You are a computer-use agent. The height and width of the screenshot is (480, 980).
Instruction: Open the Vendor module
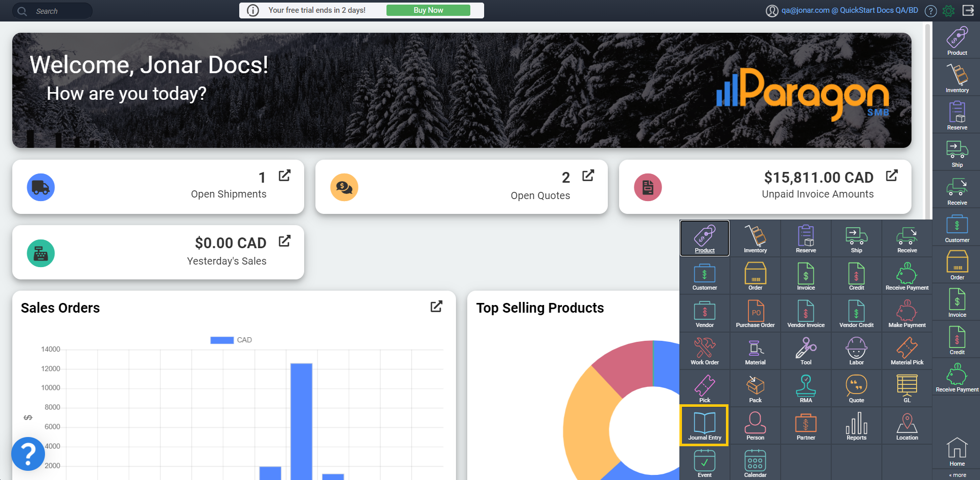pos(704,313)
